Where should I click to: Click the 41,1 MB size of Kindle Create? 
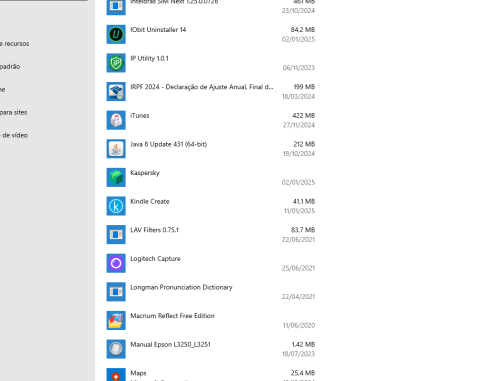point(304,201)
